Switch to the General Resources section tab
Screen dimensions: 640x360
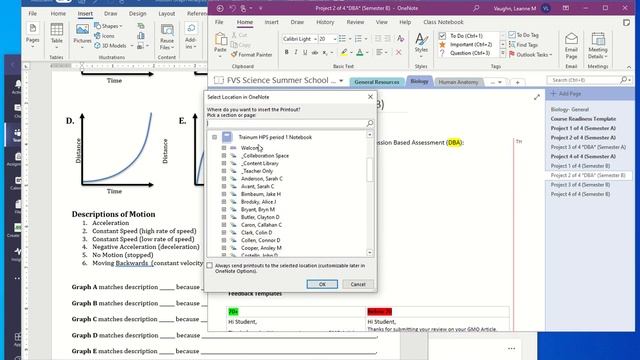(377, 82)
